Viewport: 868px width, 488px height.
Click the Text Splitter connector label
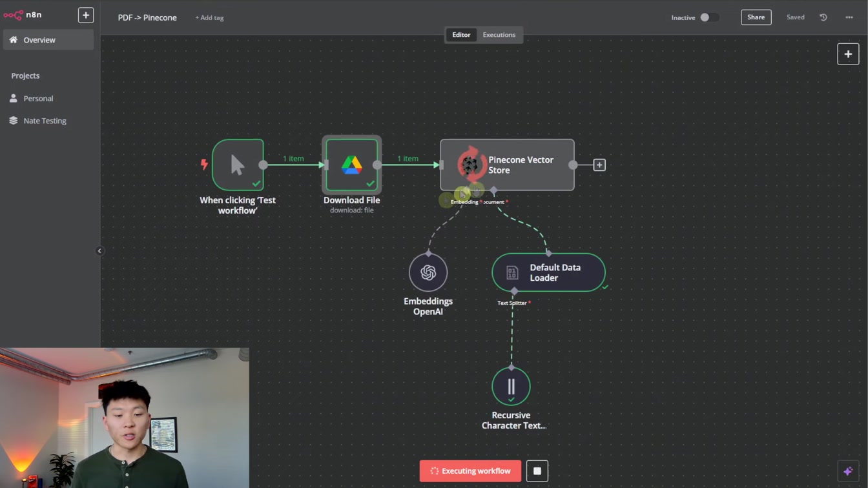pyautogui.click(x=513, y=303)
